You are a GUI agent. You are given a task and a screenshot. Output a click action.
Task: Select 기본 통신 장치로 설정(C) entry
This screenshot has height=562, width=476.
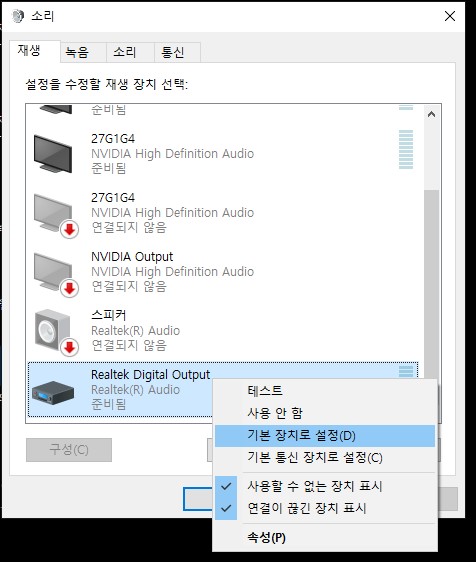click(x=325, y=457)
